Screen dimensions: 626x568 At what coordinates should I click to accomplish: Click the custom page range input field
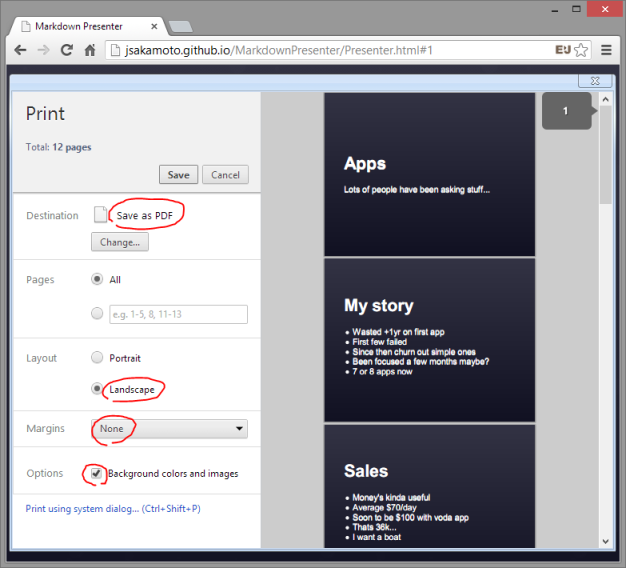pos(178,314)
